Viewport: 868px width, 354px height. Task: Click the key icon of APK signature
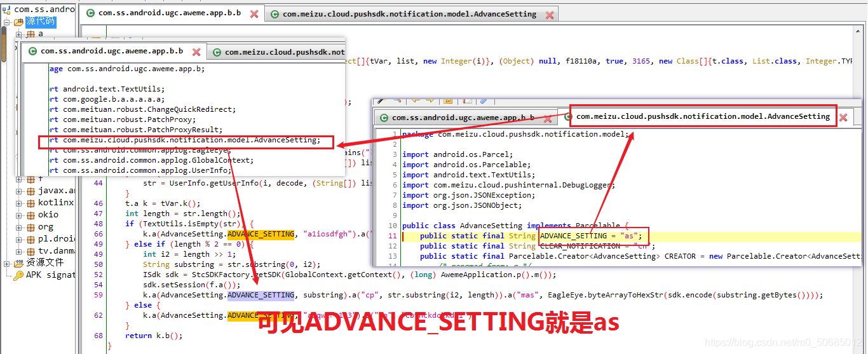(x=18, y=275)
